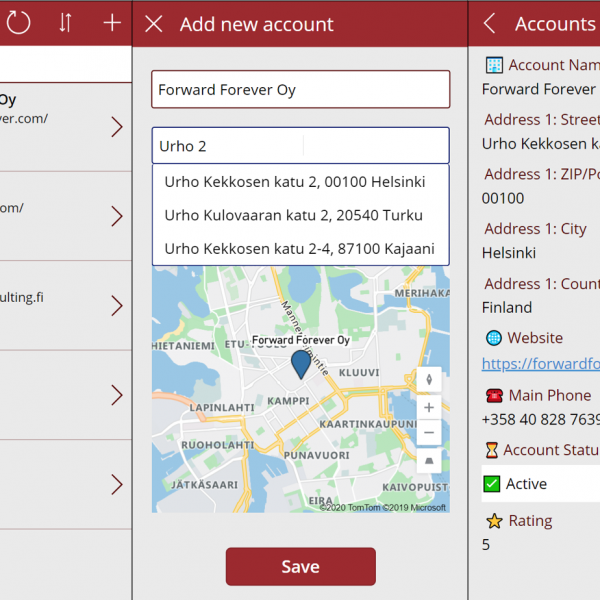Screen dimensions: 600x600
Task: Click the Rating star icon
Action: click(494, 521)
